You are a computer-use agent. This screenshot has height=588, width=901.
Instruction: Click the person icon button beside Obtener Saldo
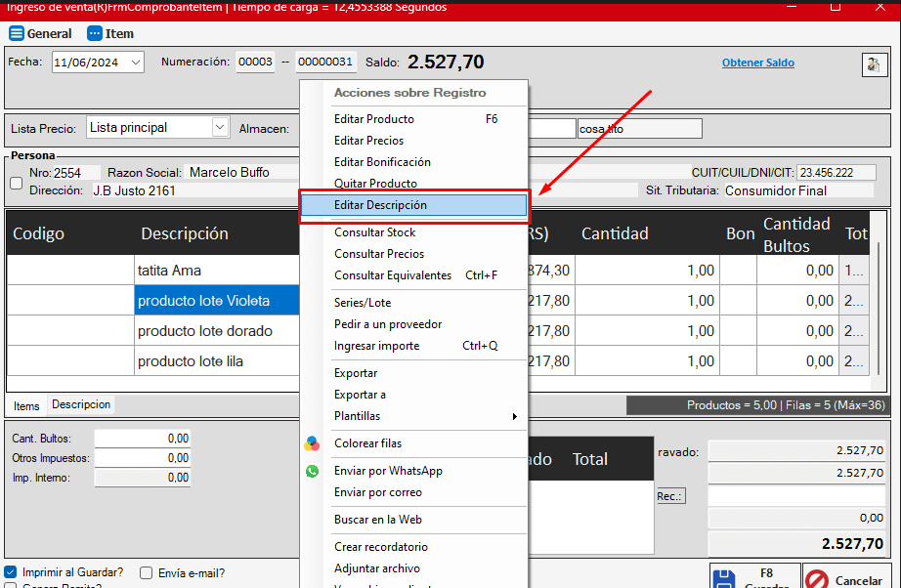tap(873, 64)
